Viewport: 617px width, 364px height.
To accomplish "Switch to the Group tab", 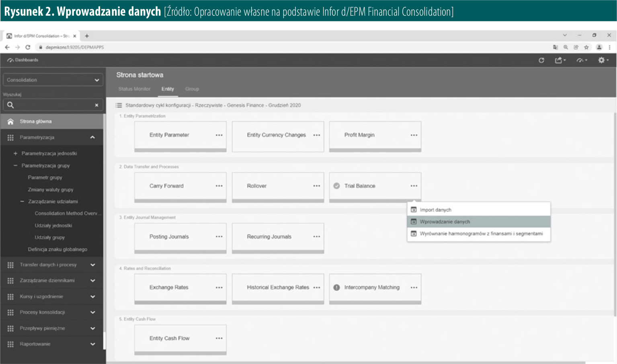I will [192, 89].
